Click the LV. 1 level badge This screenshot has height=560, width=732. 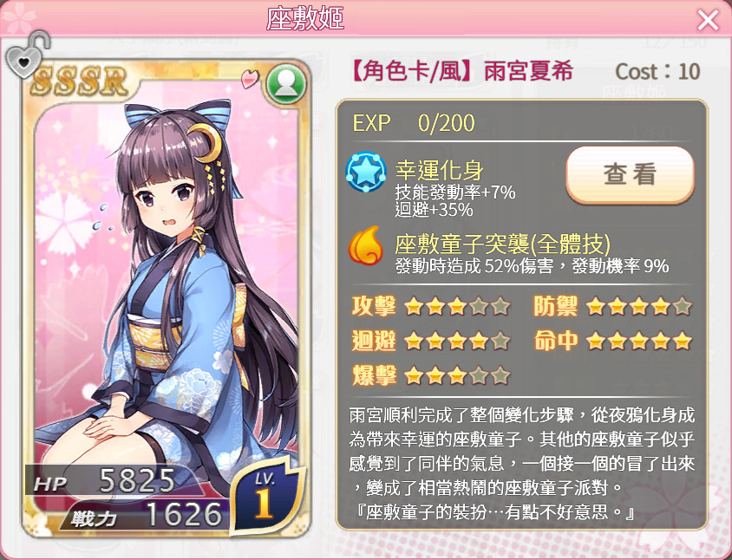(x=264, y=497)
